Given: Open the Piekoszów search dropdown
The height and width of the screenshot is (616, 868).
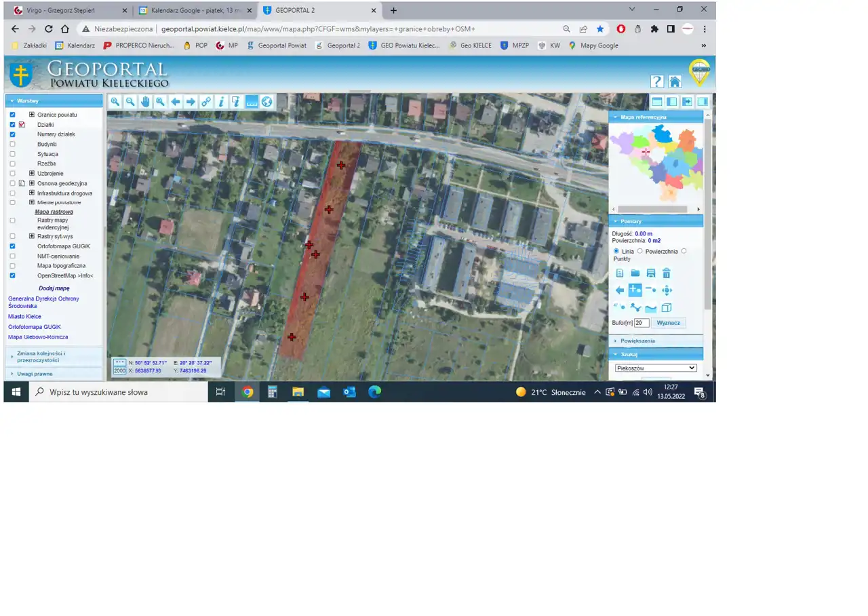Looking at the screenshot, I should pyautogui.click(x=656, y=368).
